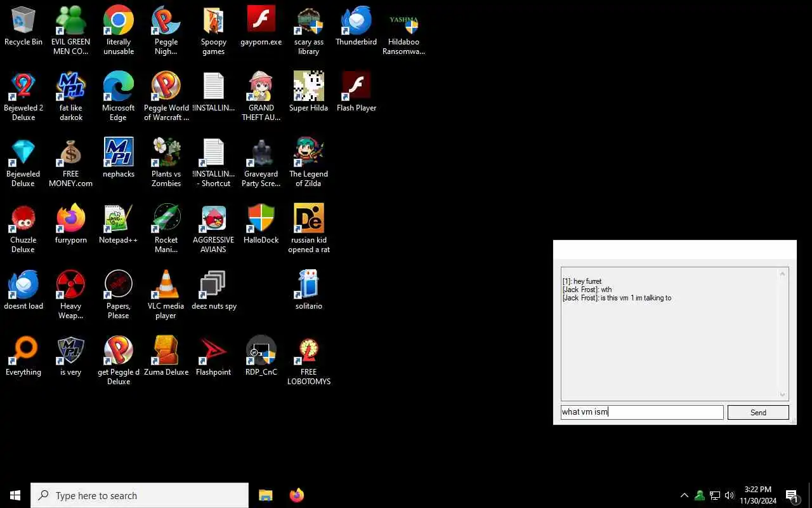
Task: Select the Notepad++ desktop icon
Action: (x=119, y=224)
